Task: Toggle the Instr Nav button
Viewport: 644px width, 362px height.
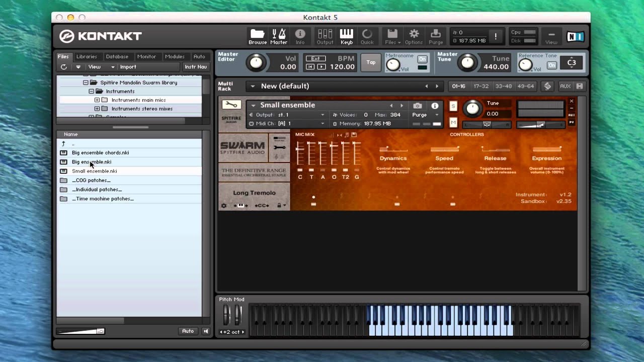Action: pyautogui.click(x=196, y=67)
